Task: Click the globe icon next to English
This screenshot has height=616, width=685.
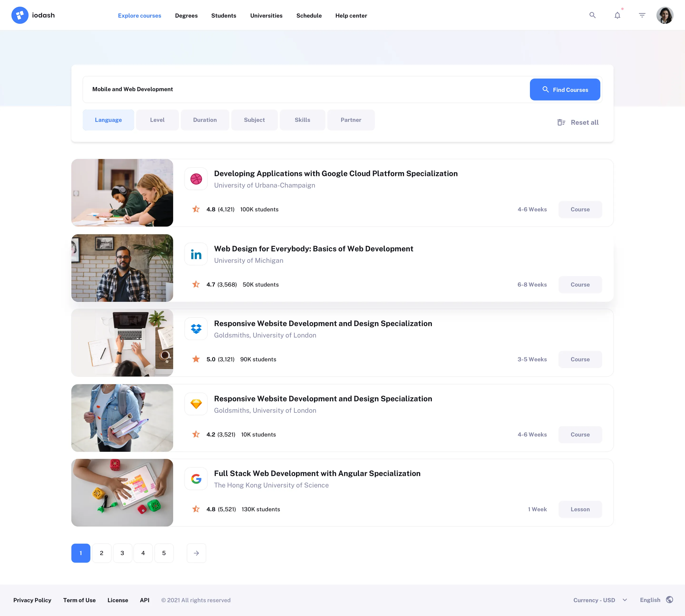Action: (670, 600)
